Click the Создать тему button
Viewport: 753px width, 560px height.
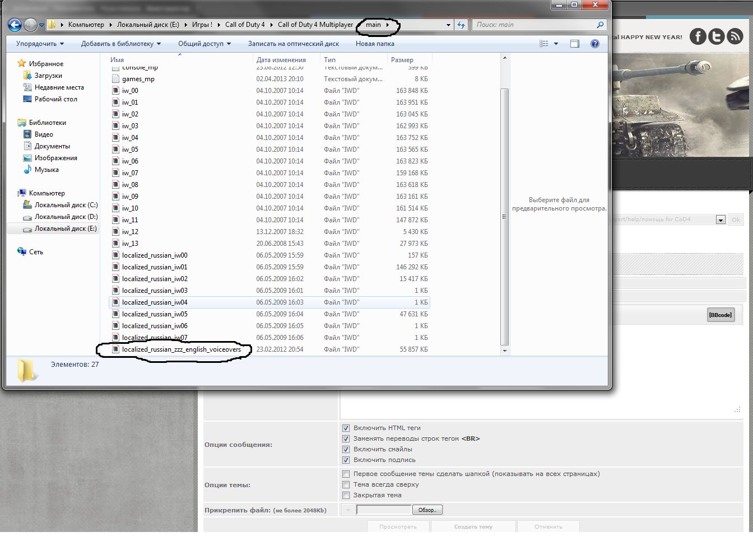(473, 527)
